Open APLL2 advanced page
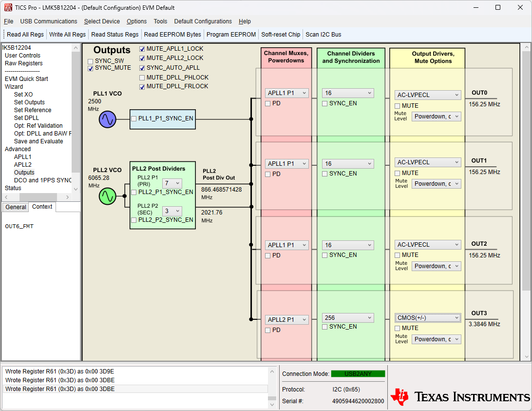 (x=23, y=165)
